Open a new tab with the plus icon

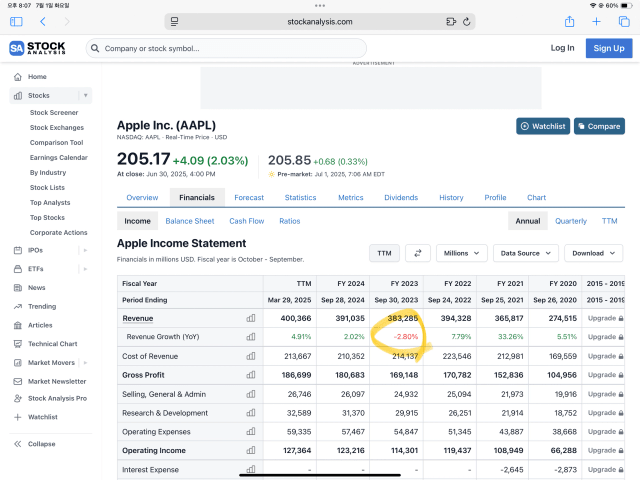coord(596,22)
